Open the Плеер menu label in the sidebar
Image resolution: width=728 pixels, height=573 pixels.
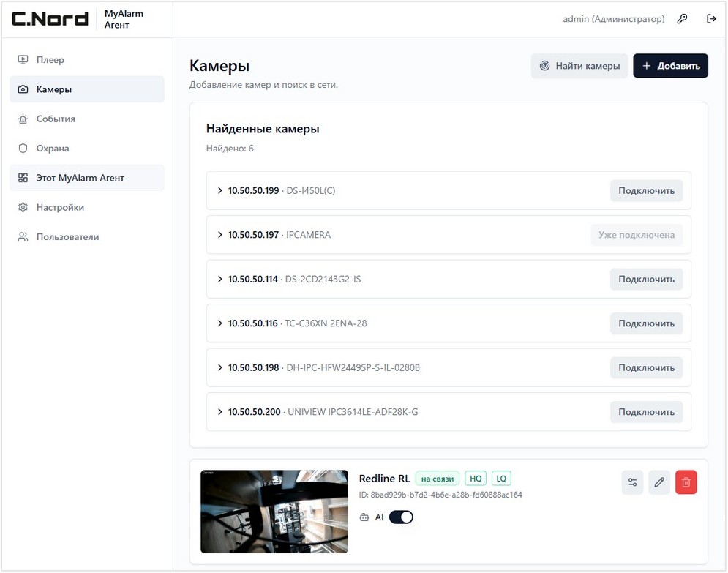tap(50, 60)
